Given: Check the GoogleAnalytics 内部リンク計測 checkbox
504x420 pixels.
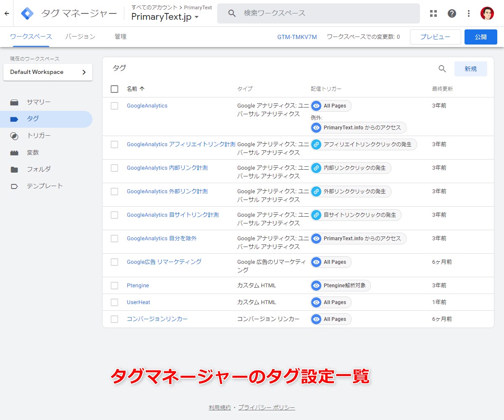Looking at the screenshot, I should (115, 168).
